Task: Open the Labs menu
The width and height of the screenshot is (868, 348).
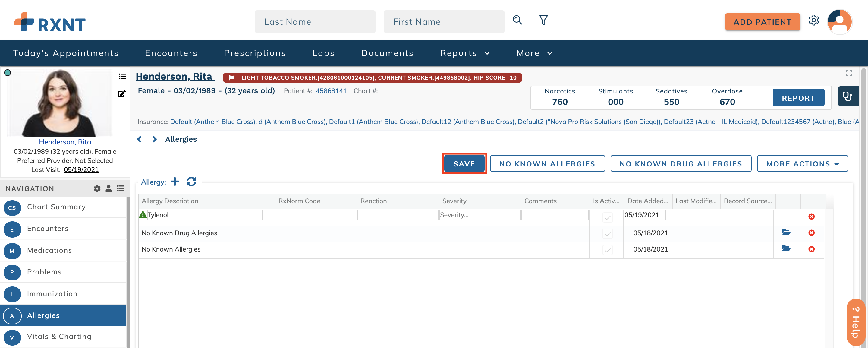Action: pyautogui.click(x=323, y=53)
